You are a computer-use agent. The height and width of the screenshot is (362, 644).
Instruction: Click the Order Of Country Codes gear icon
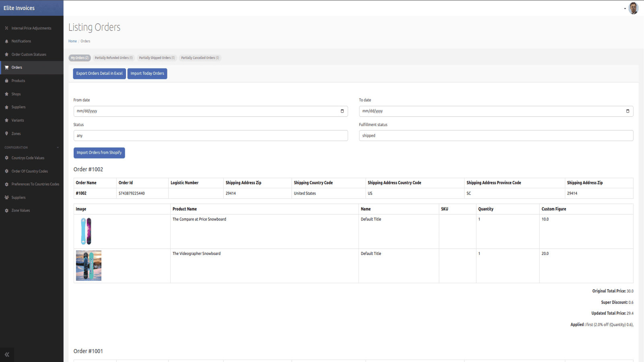pyautogui.click(x=6, y=171)
